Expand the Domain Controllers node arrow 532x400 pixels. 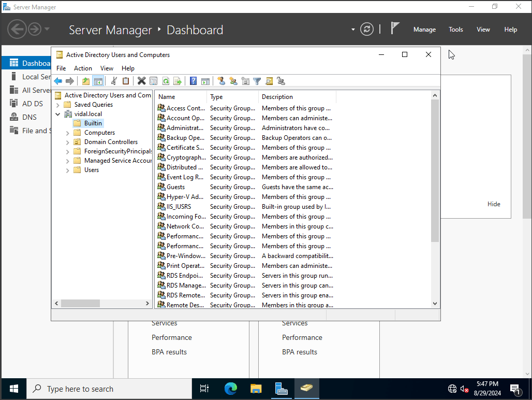[x=67, y=142]
